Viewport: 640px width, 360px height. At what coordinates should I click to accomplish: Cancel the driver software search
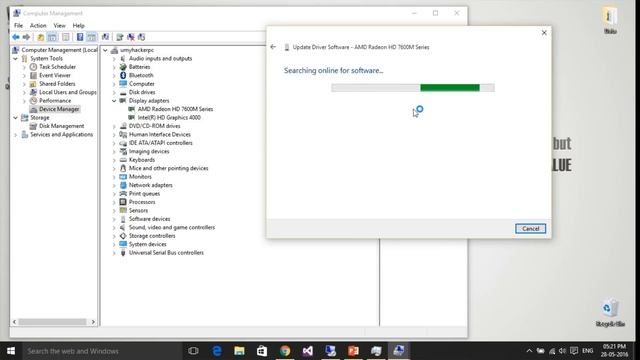click(530, 229)
